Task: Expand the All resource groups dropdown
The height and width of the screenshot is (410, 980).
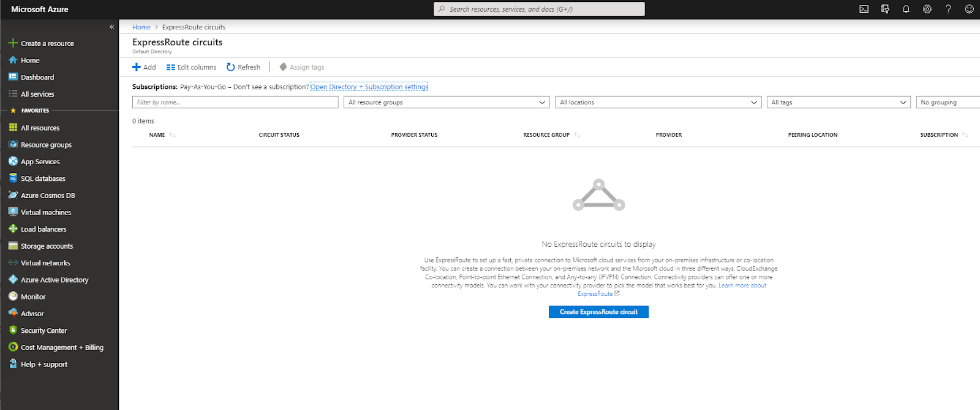Action: point(447,102)
